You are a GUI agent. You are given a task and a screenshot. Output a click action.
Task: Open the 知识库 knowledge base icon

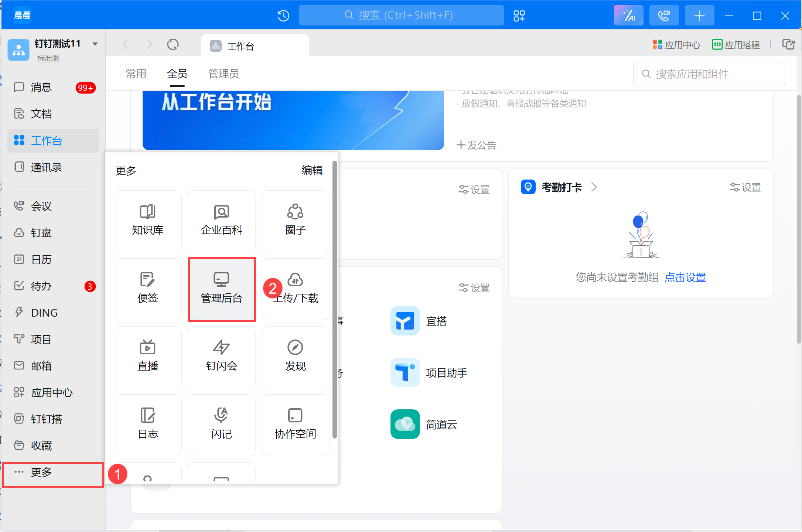tap(147, 221)
